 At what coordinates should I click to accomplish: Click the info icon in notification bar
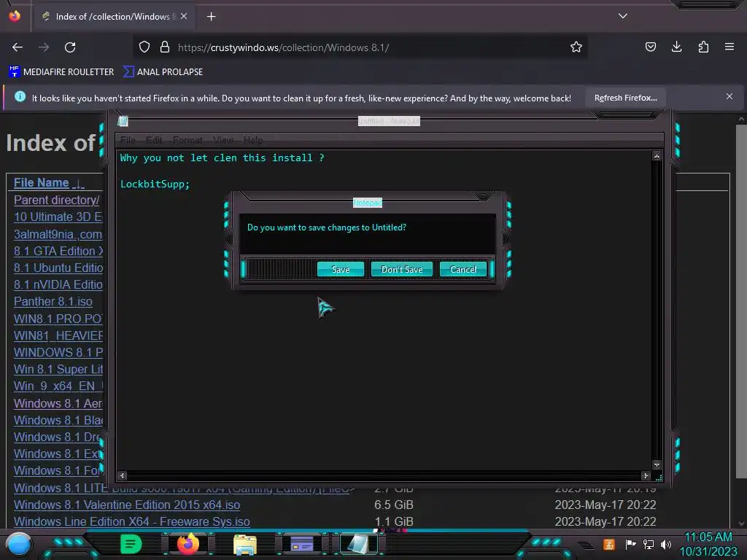20,97
